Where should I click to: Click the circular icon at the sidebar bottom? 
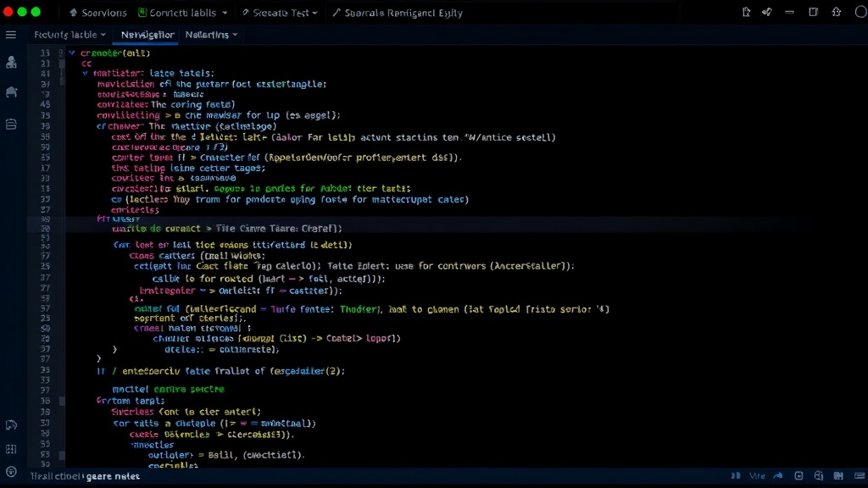click(x=11, y=472)
